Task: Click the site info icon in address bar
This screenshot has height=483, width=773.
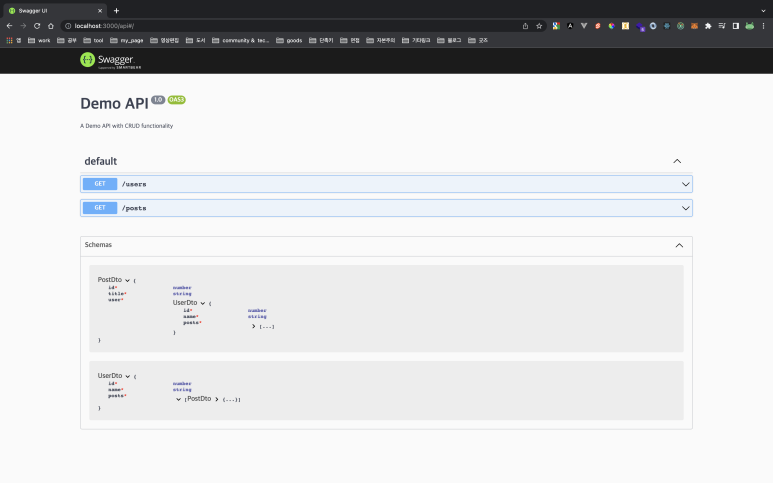Action: pyautogui.click(x=68, y=26)
